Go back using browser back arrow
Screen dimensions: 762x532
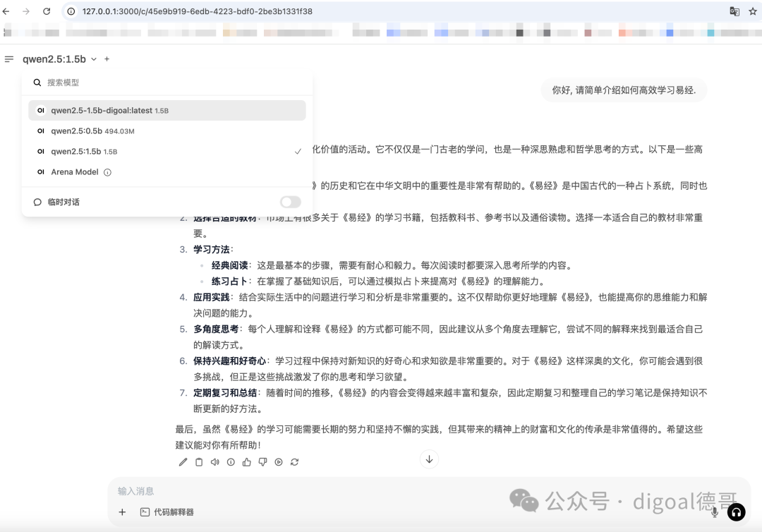[x=6, y=11]
